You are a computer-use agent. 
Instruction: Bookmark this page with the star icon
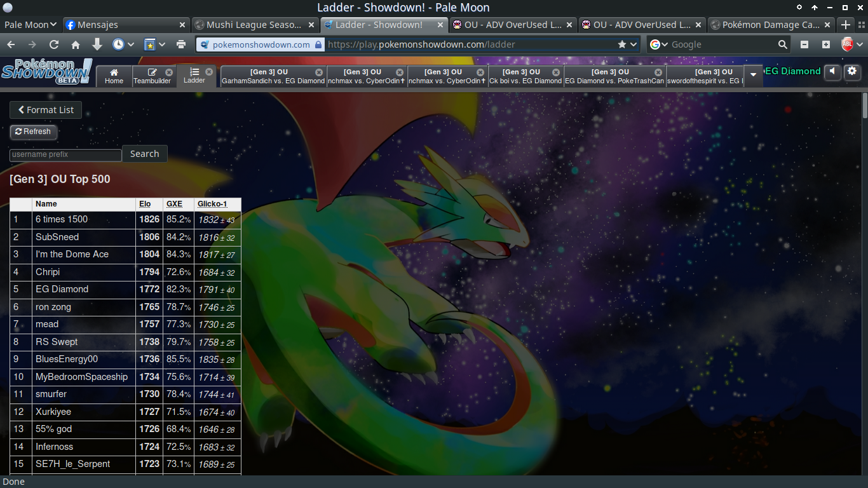coord(622,44)
